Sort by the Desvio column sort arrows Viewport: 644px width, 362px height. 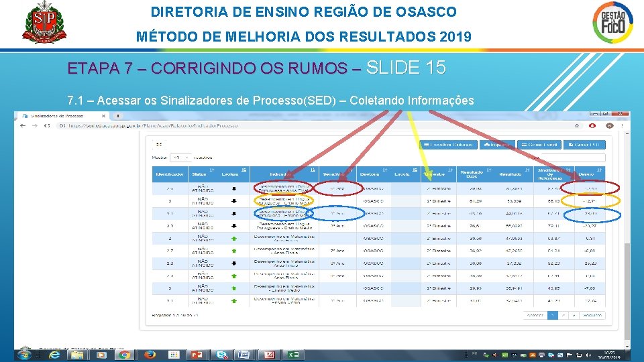[x=600, y=170]
